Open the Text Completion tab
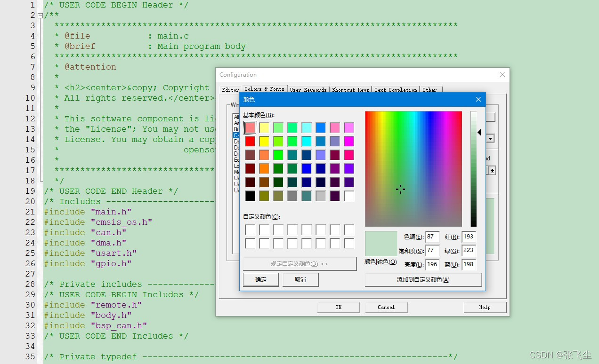 pyautogui.click(x=396, y=89)
